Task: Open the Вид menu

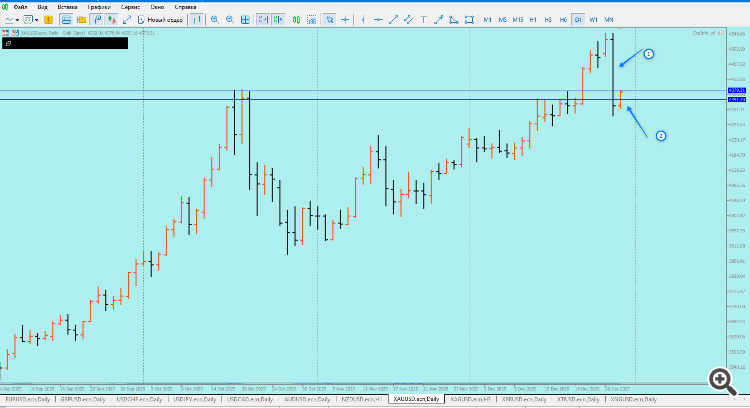Action: tap(43, 7)
